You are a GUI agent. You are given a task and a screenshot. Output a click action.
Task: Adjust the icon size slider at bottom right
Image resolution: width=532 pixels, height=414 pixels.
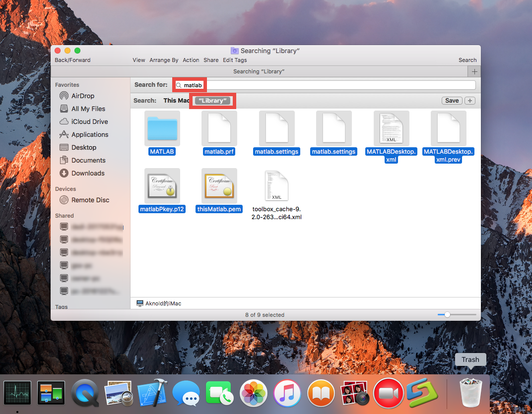click(x=448, y=314)
